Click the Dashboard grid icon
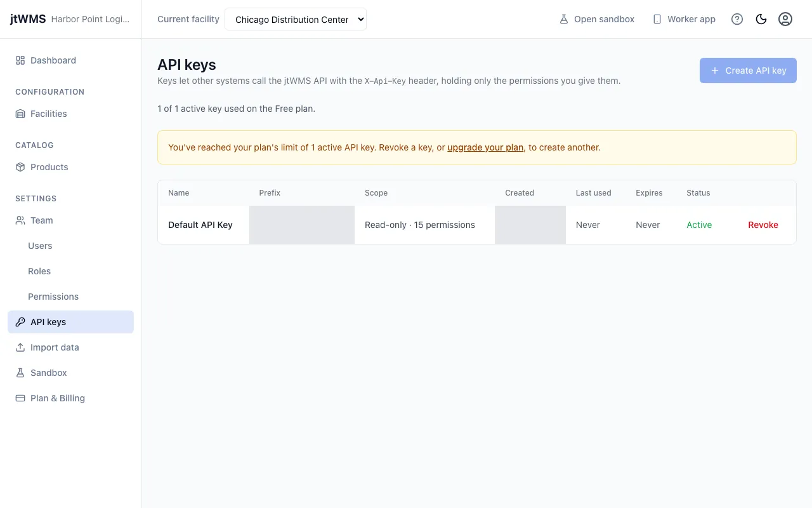Screen dimensions: 812x508 20,60
